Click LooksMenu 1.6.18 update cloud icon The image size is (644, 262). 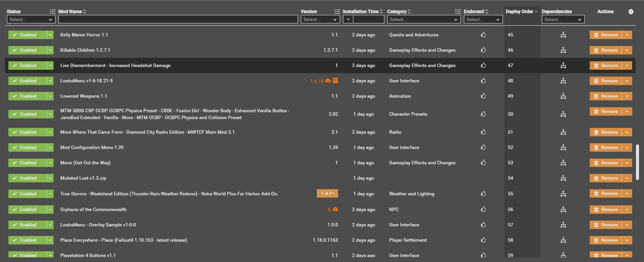[328, 80]
